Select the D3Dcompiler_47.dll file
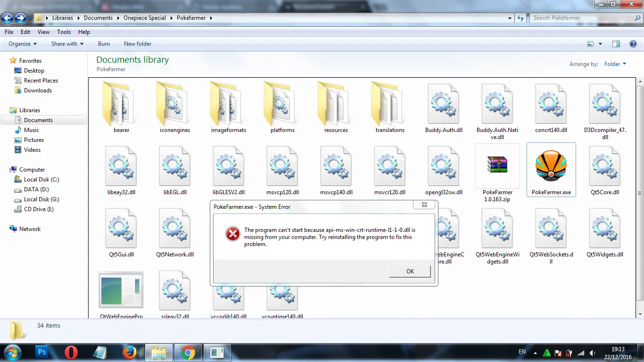 (605, 112)
